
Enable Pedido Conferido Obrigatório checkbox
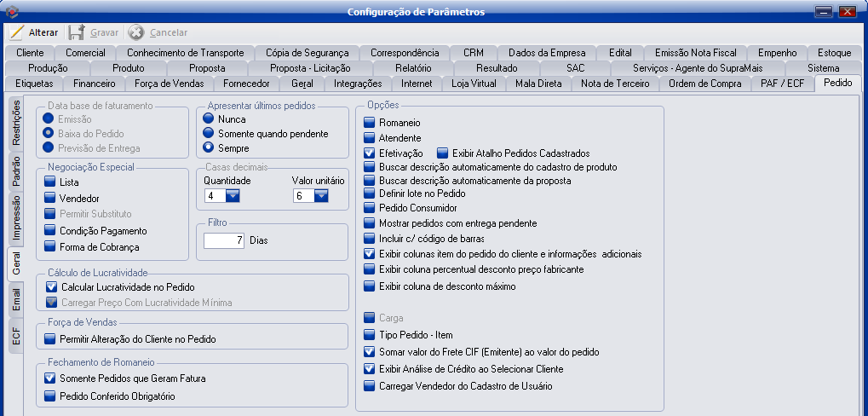coord(51,396)
